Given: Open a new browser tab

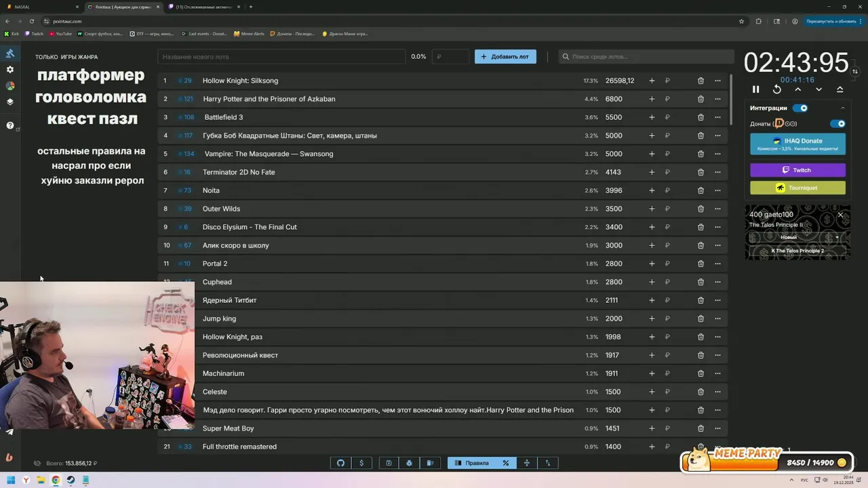Looking at the screenshot, I should 251,7.
